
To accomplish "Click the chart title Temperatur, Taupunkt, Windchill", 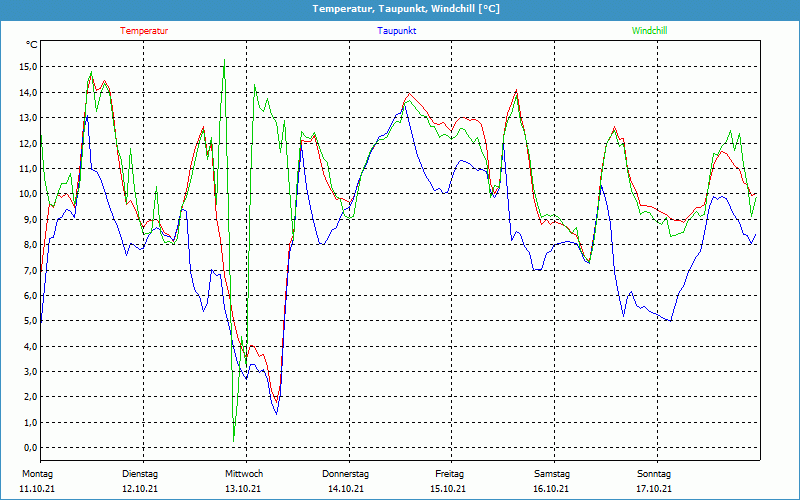I will click(x=406, y=9).
